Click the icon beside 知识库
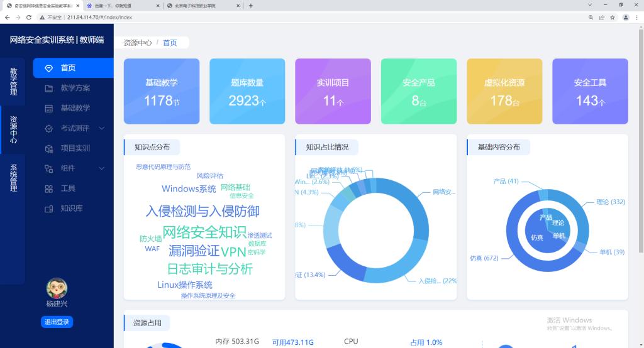Screen dimensions: 644x348 (48, 209)
